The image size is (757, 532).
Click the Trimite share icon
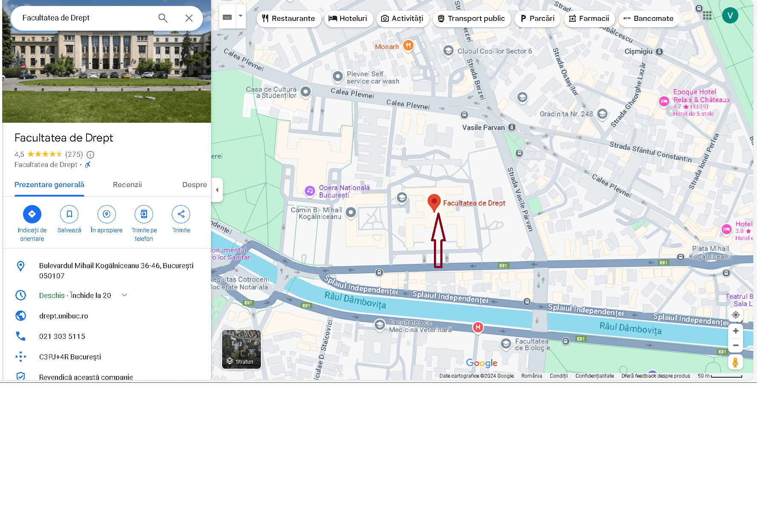pos(181,214)
